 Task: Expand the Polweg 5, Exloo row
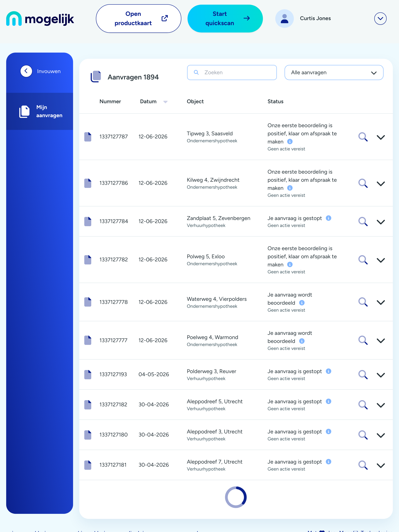pos(380,260)
